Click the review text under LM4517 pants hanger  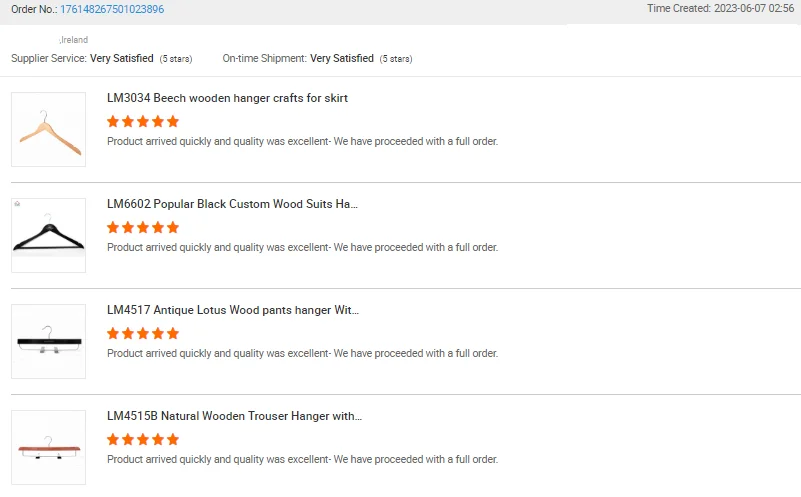302,353
